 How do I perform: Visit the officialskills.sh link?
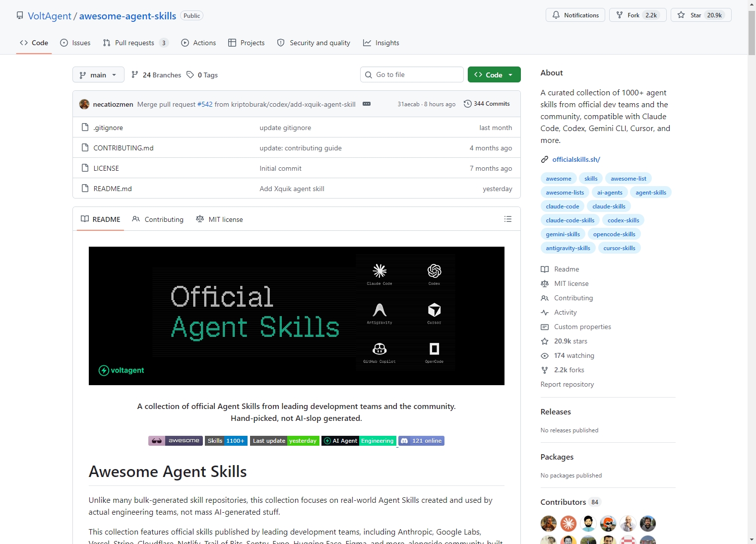576,159
